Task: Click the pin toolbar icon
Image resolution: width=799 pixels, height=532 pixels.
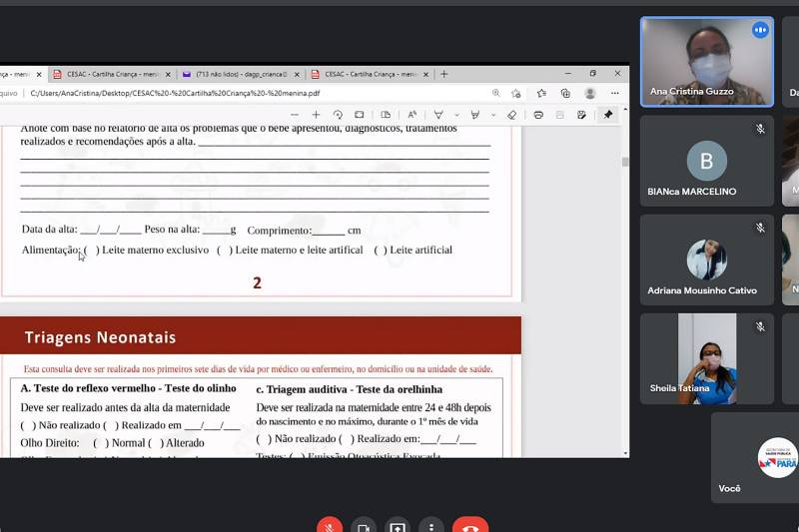Action: (607, 115)
